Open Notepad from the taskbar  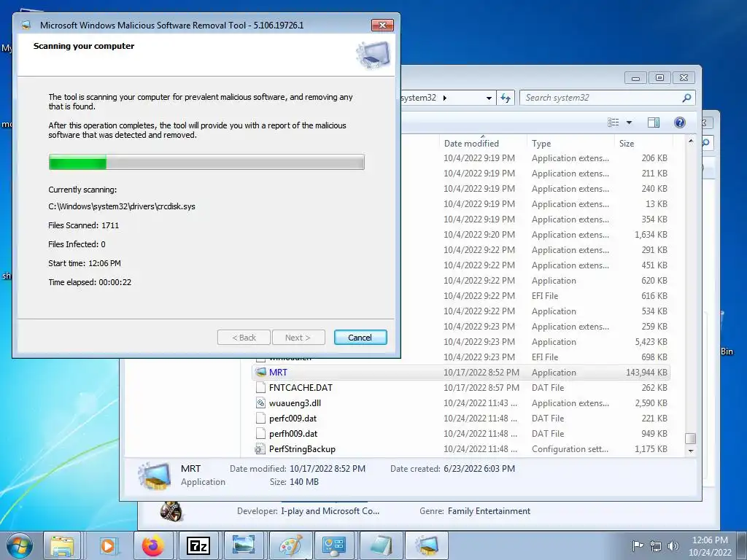pyautogui.click(x=379, y=545)
